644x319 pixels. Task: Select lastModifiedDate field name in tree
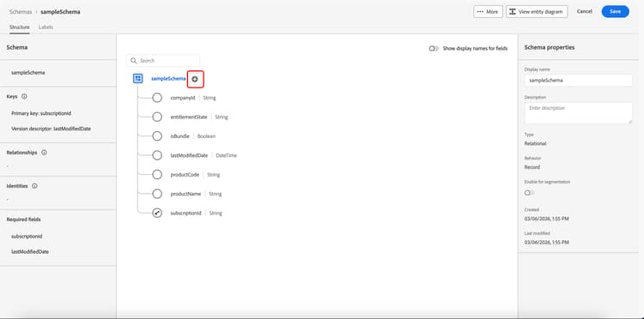(x=190, y=155)
